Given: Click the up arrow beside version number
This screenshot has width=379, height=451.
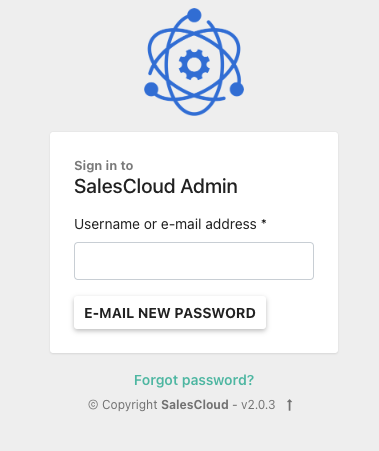Looking at the screenshot, I should pyautogui.click(x=290, y=405).
